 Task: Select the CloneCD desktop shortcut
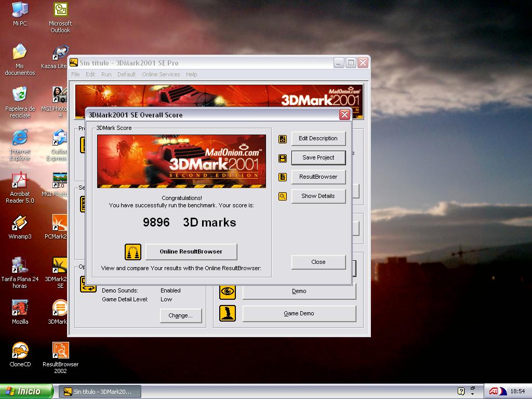[20, 355]
